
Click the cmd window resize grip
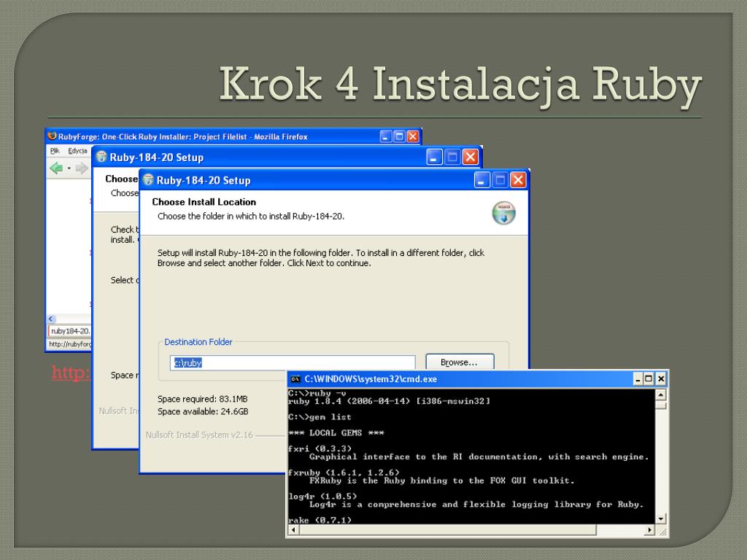[661, 531]
